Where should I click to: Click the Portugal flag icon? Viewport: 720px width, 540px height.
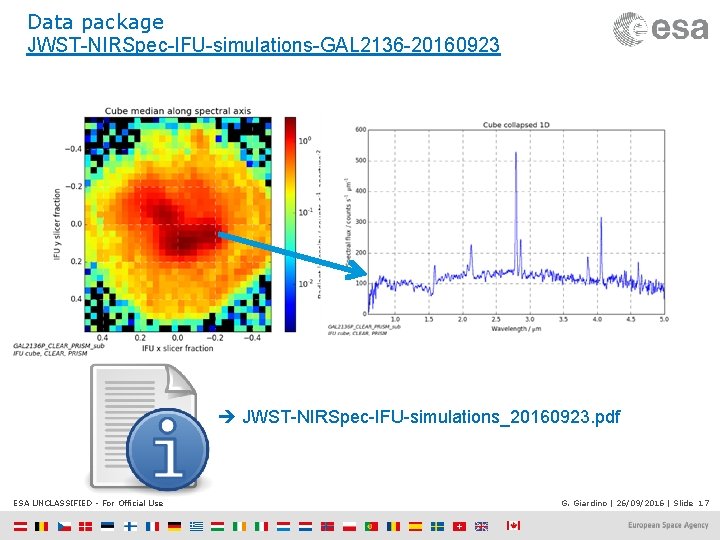coord(371,526)
